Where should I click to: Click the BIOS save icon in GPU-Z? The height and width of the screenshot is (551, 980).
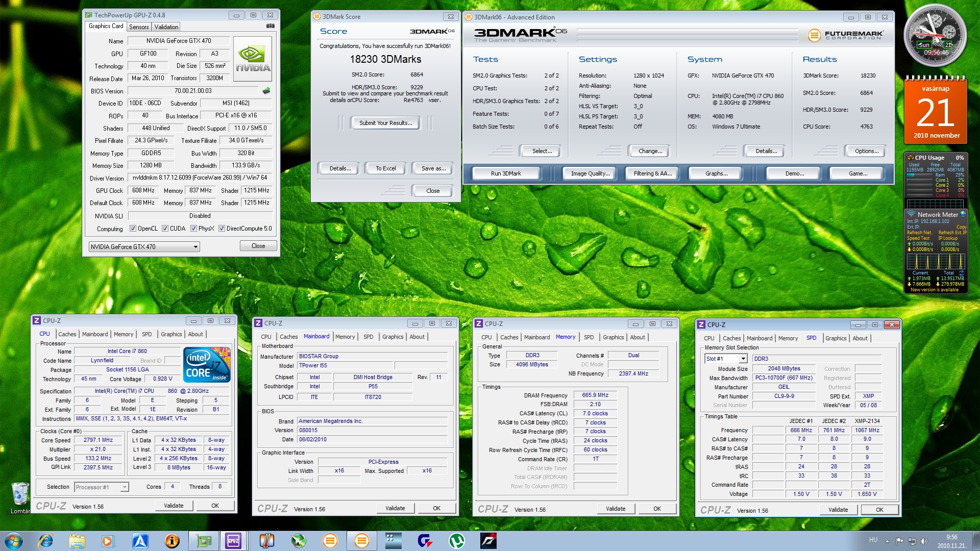coord(266,91)
